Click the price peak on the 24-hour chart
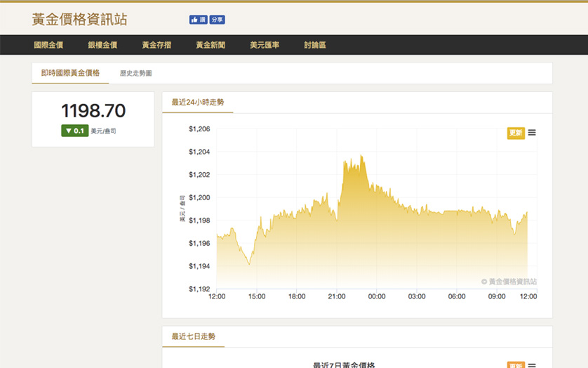This screenshot has height=368, width=588. (x=361, y=157)
